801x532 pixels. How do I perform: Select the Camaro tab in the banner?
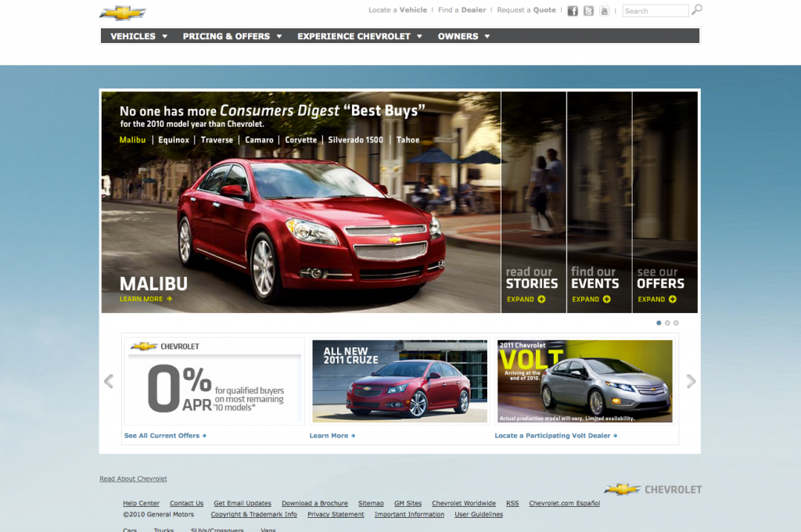point(259,140)
